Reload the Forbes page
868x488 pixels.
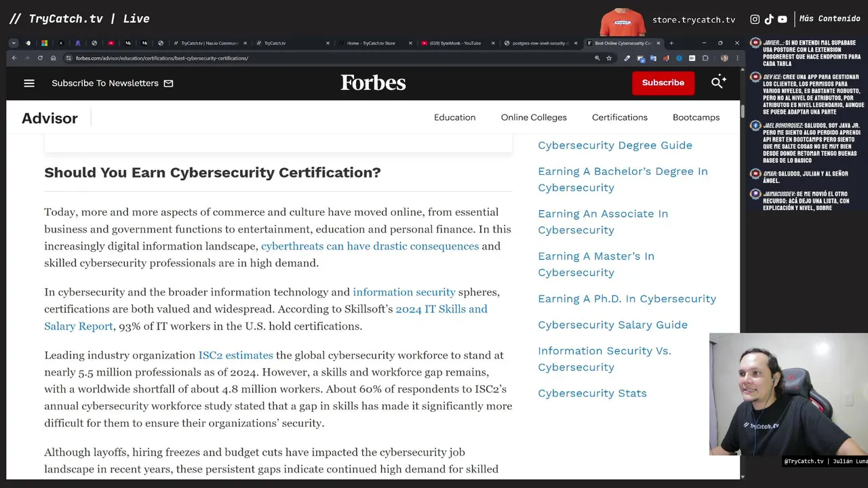tap(40, 58)
